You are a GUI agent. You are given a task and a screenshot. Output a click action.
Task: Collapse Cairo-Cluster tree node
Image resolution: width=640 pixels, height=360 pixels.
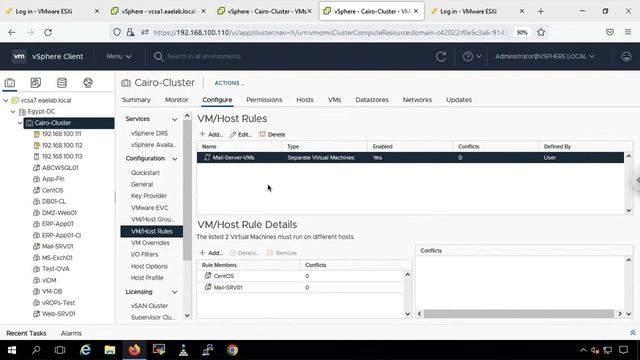tap(20, 123)
